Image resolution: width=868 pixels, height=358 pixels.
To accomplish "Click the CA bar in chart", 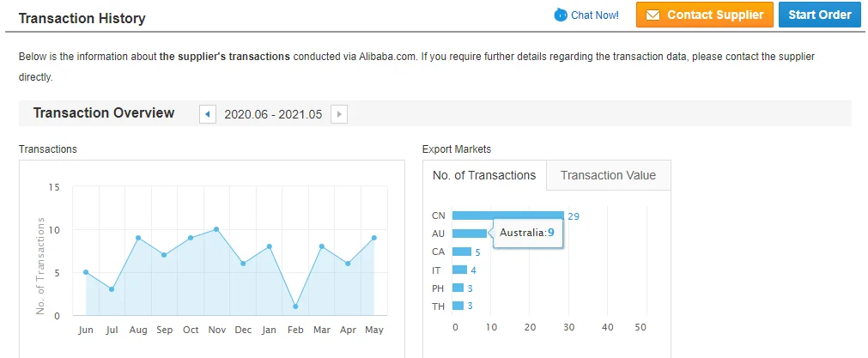I will point(461,252).
